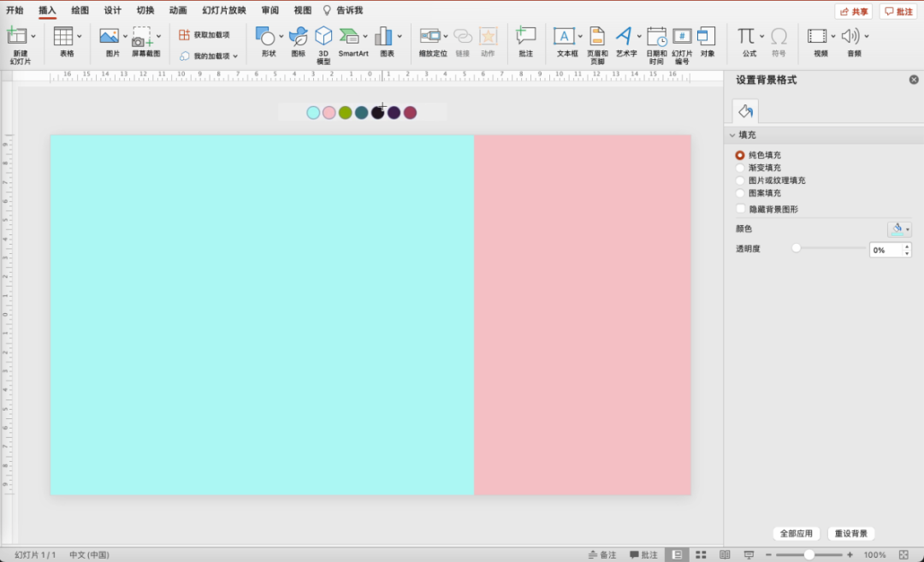
Task: Expand 我的加载项 dropdown arrow
Action: point(235,56)
